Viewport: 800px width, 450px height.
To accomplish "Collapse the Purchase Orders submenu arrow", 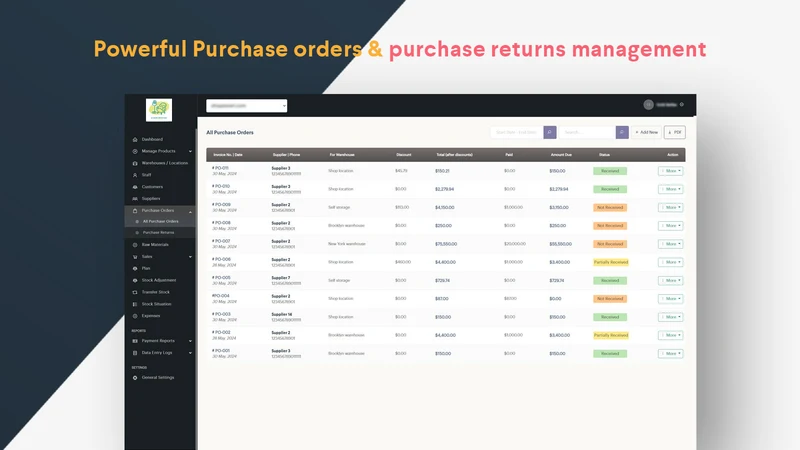I will tap(190, 211).
